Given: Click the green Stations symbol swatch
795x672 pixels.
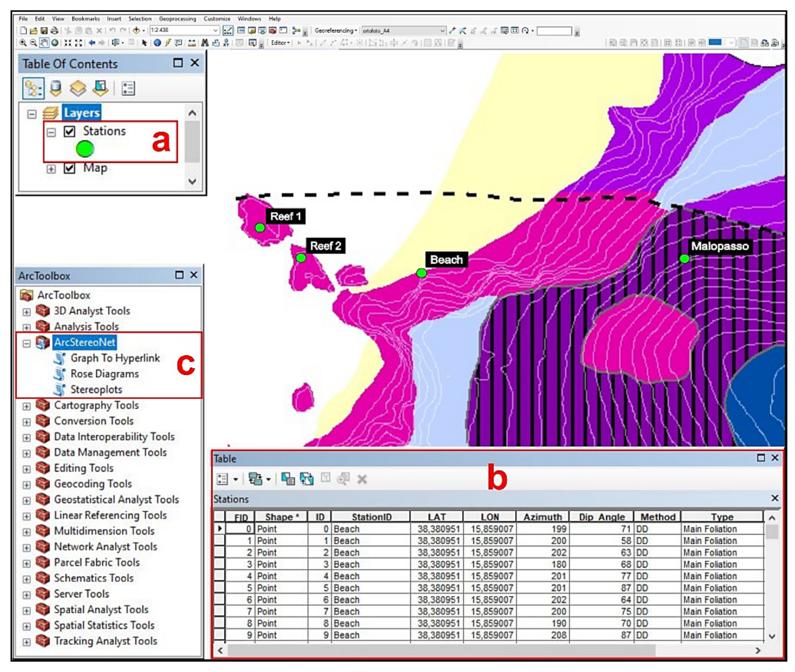Looking at the screenshot, I should tap(85, 149).
